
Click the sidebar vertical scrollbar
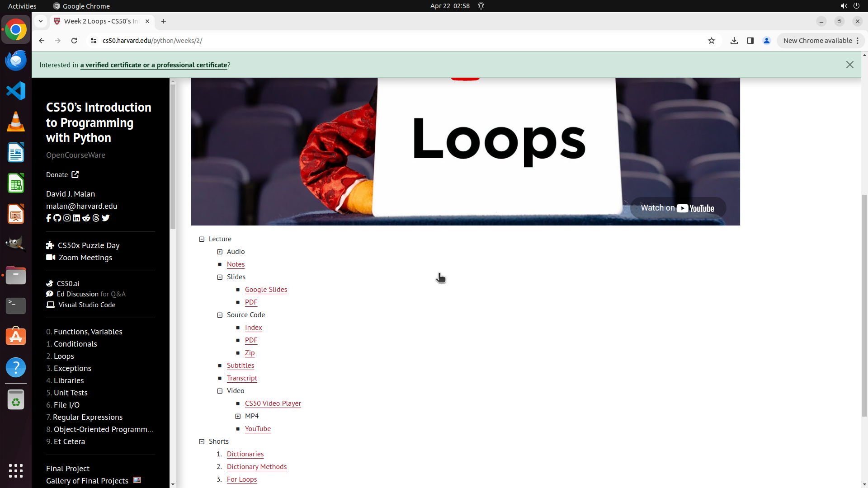point(173,154)
